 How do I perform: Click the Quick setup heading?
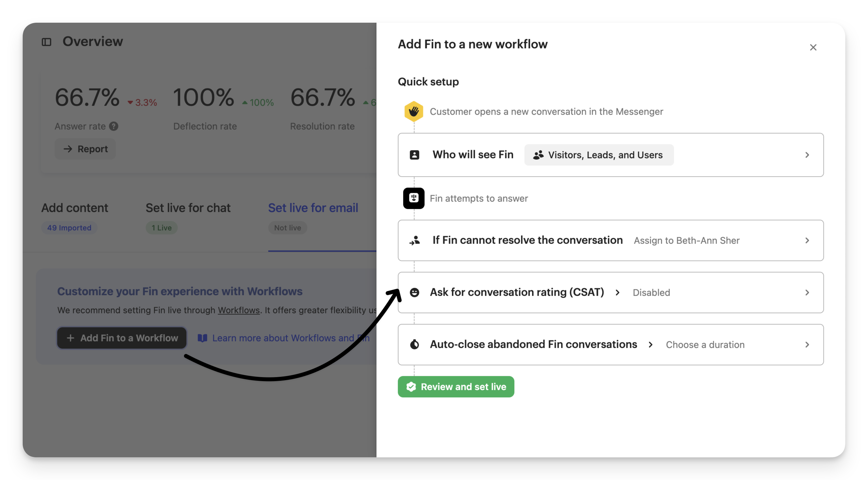click(x=428, y=82)
